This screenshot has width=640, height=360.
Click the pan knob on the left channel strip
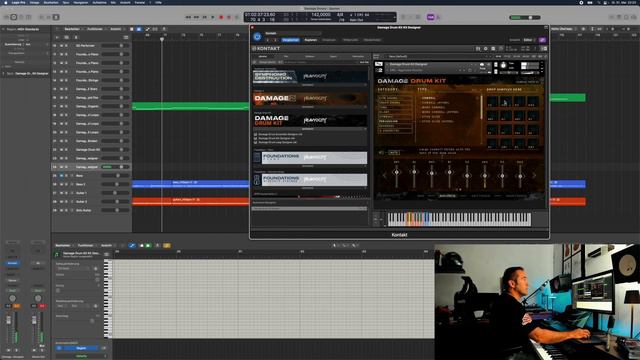pos(12,298)
